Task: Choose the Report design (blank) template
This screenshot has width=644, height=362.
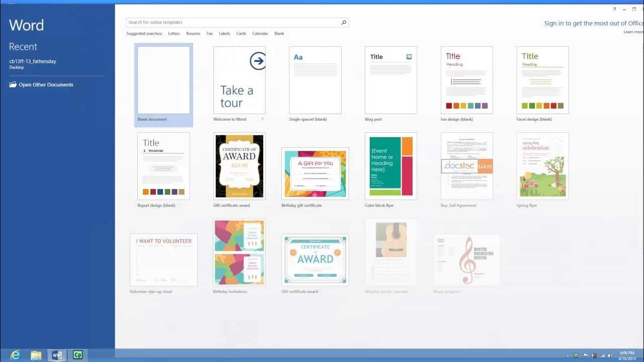Action: click(164, 170)
